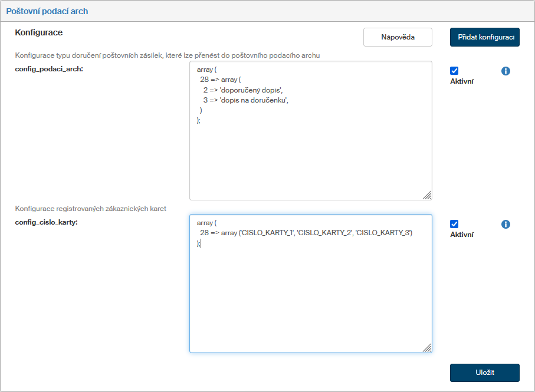Click resize handle of config_cislo_karty textarea
The width and height of the screenshot is (535, 392).
(427, 348)
